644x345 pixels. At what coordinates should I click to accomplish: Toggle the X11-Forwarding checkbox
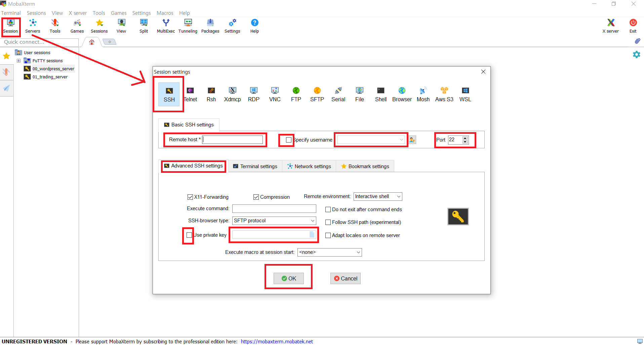pyautogui.click(x=190, y=197)
